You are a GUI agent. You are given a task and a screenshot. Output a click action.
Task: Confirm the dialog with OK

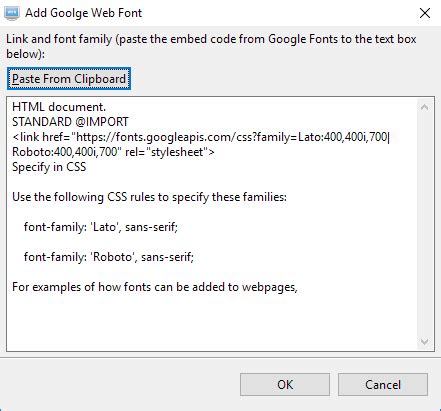pos(285,384)
